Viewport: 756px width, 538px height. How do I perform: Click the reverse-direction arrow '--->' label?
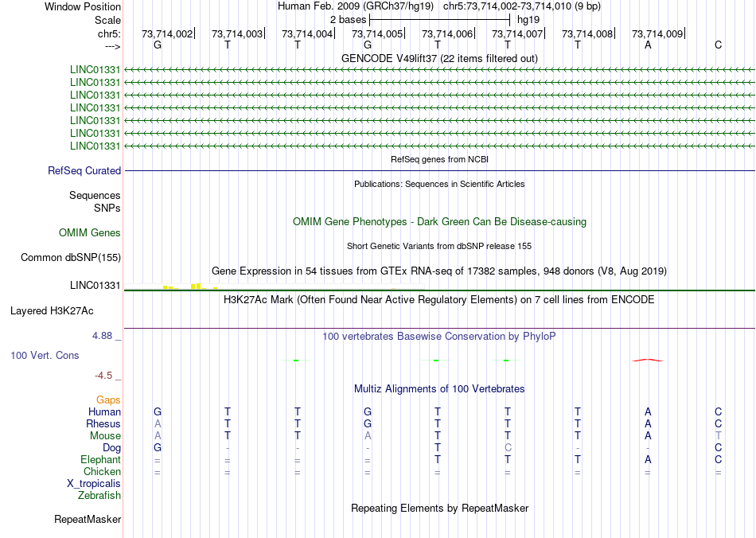click(112, 46)
